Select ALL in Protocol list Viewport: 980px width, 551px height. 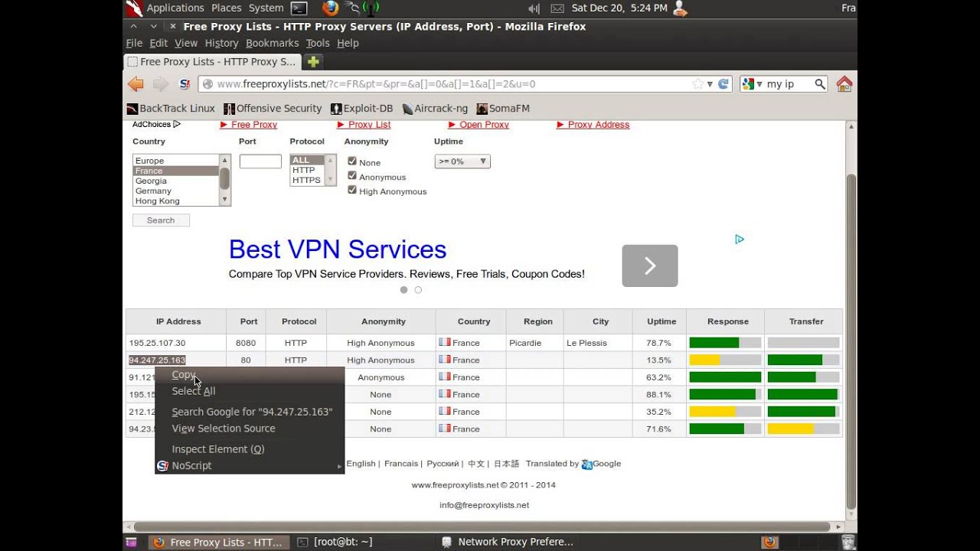click(x=307, y=160)
